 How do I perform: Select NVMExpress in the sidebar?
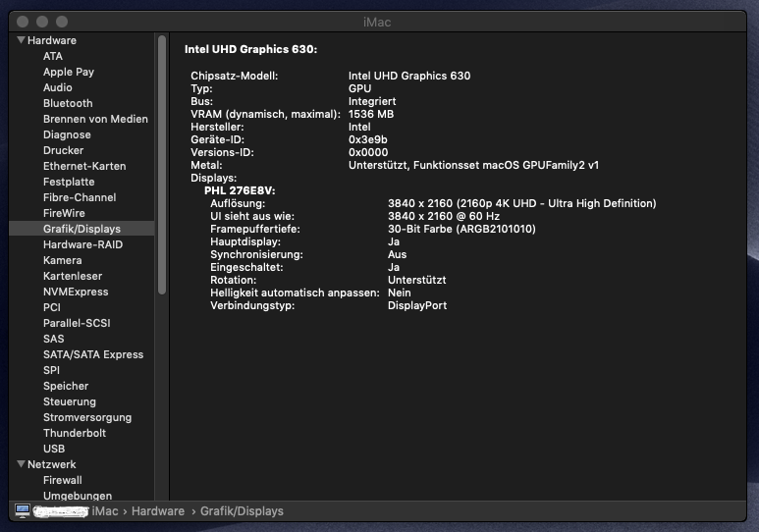pos(76,292)
